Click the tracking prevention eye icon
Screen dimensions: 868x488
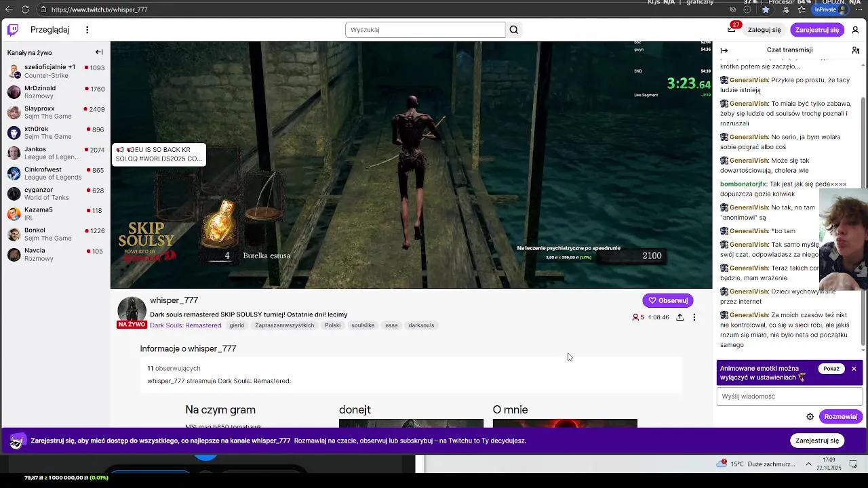point(733,9)
